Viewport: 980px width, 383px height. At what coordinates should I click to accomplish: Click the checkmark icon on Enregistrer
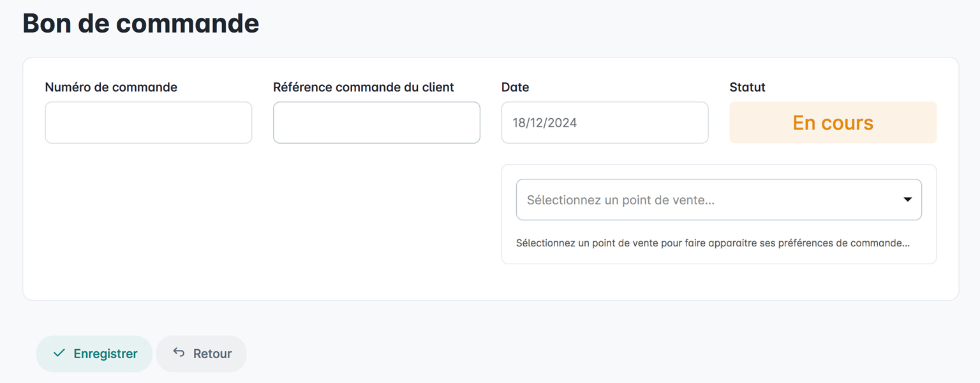pyautogui.click(x=59, y=353)
